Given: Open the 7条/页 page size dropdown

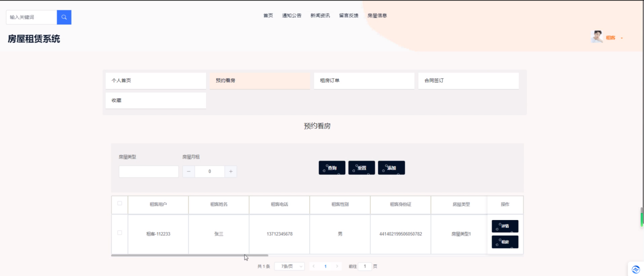Looking at the screenshot, I should [289, 267].
